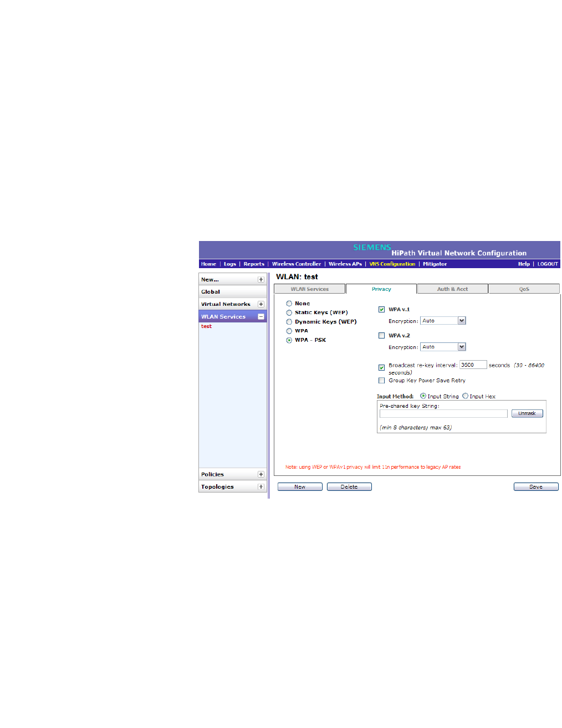562x728 pixels.
Task: Click the Broadcast re-key interval field
Action: tap(473, 365)
